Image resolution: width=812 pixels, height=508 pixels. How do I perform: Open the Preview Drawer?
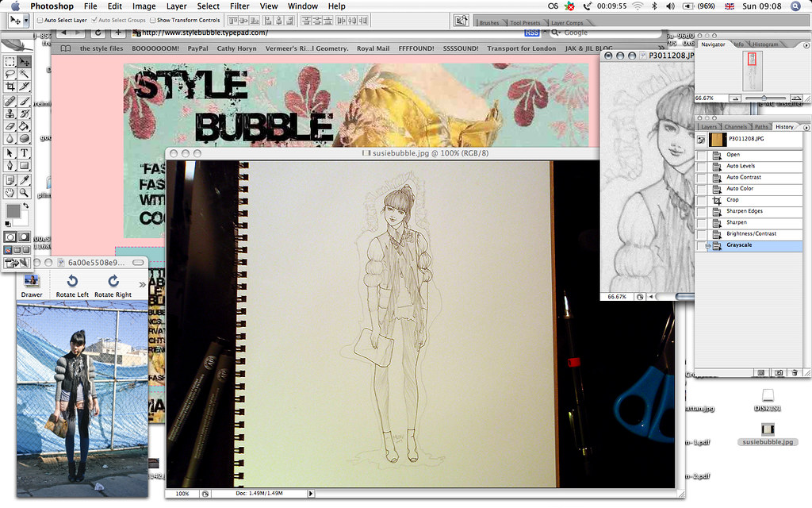[32, 281]
